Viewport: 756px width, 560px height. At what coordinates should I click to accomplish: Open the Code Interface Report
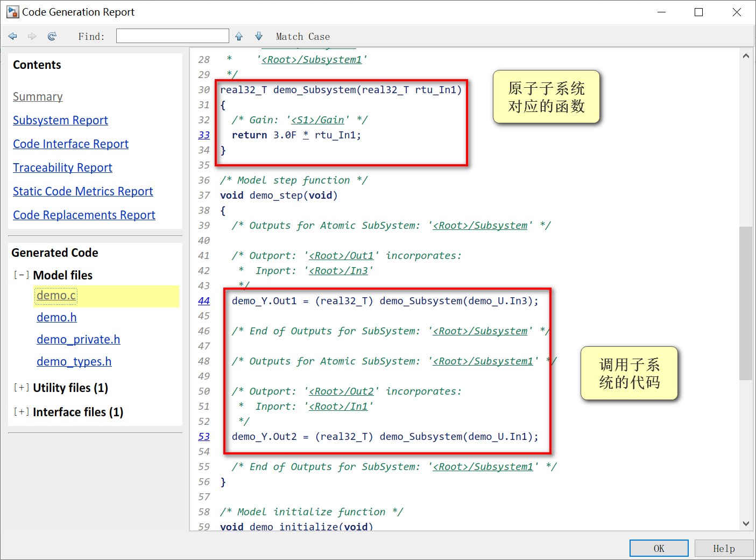tap(70, 144)
